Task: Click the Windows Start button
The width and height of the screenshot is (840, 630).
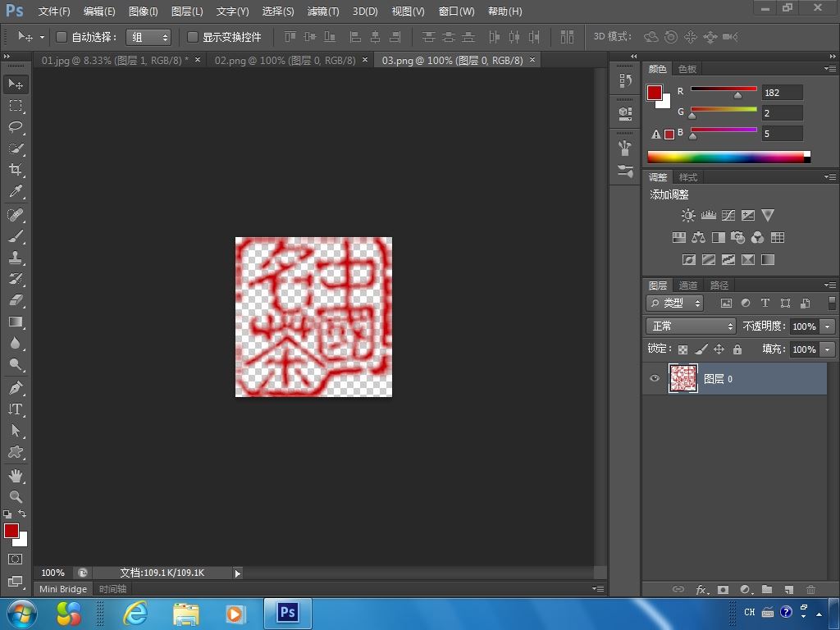Action: [x=22, y=614]
